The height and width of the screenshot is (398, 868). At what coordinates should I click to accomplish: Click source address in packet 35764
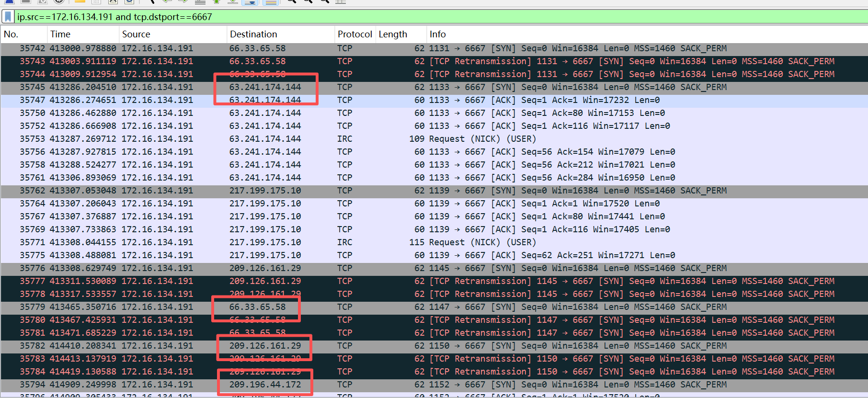pos(157,204)
